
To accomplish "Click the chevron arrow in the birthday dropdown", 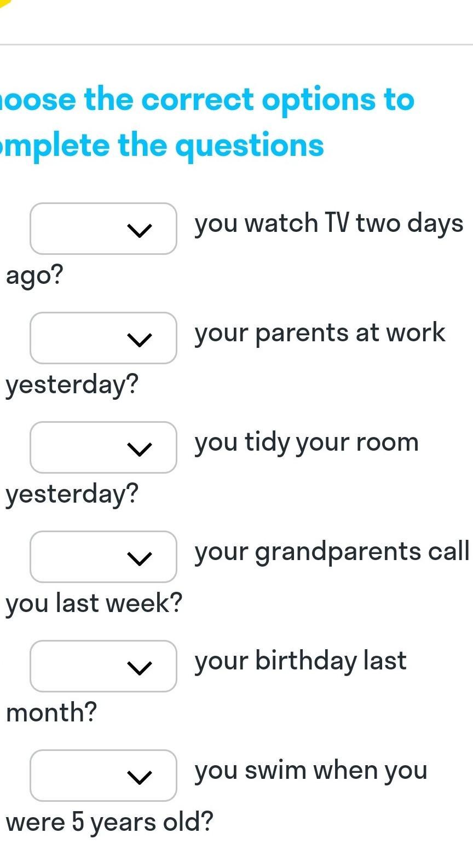I will (139, 668).
